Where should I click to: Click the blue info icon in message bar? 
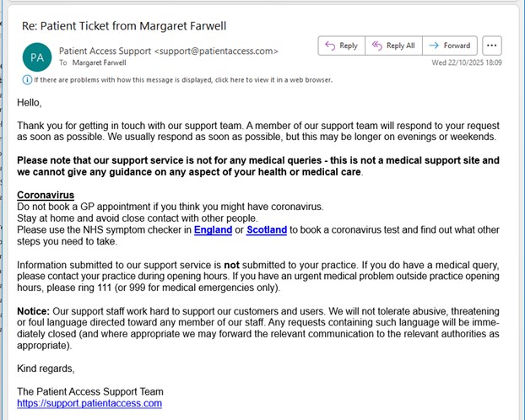pos(27,80)
